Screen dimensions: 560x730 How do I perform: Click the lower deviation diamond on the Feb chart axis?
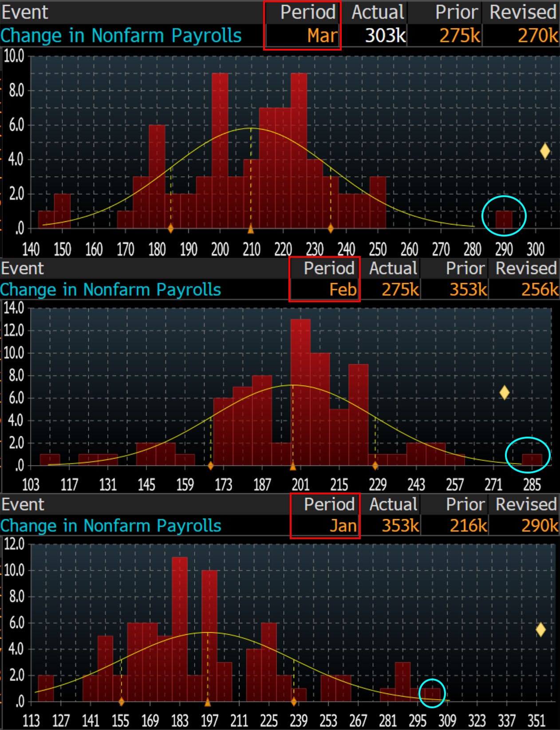[210, 466]
